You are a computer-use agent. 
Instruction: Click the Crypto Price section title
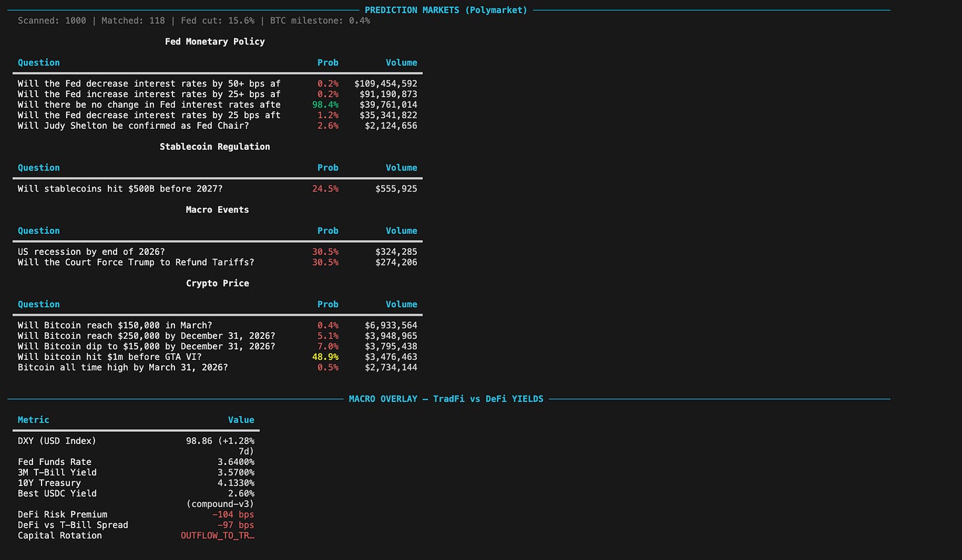click(217, 283)
